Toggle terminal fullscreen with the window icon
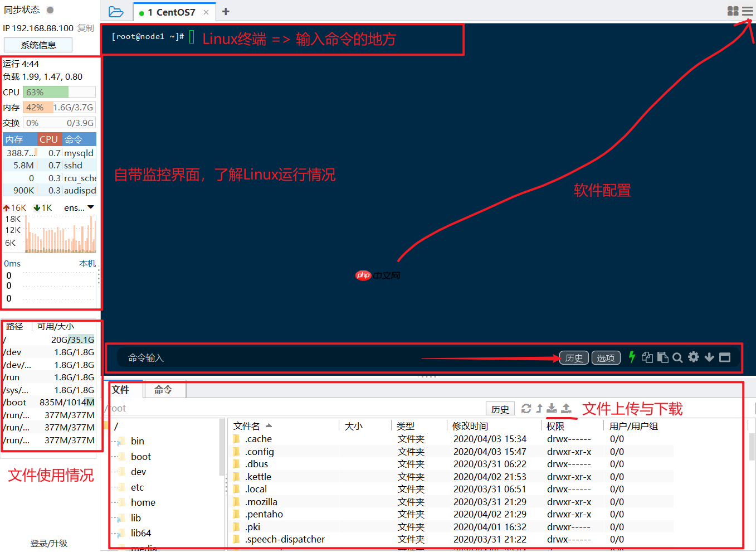 pos(725,357)
